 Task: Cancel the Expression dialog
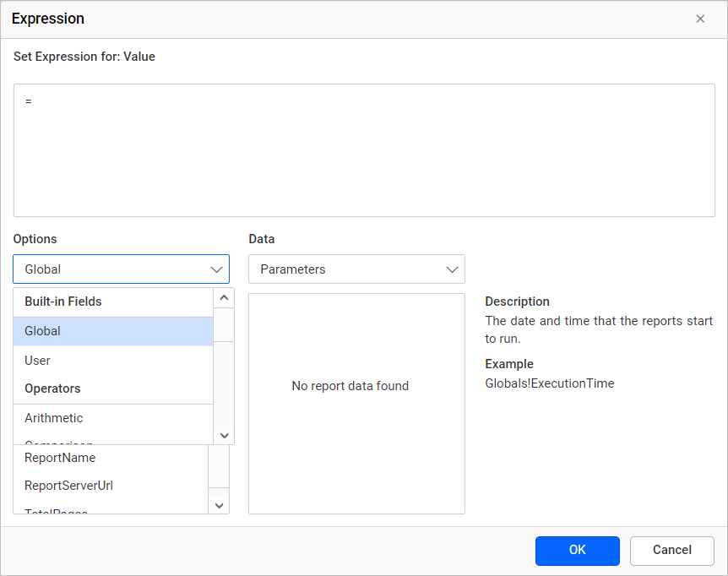pyautogui.click(x=671, y=551)
